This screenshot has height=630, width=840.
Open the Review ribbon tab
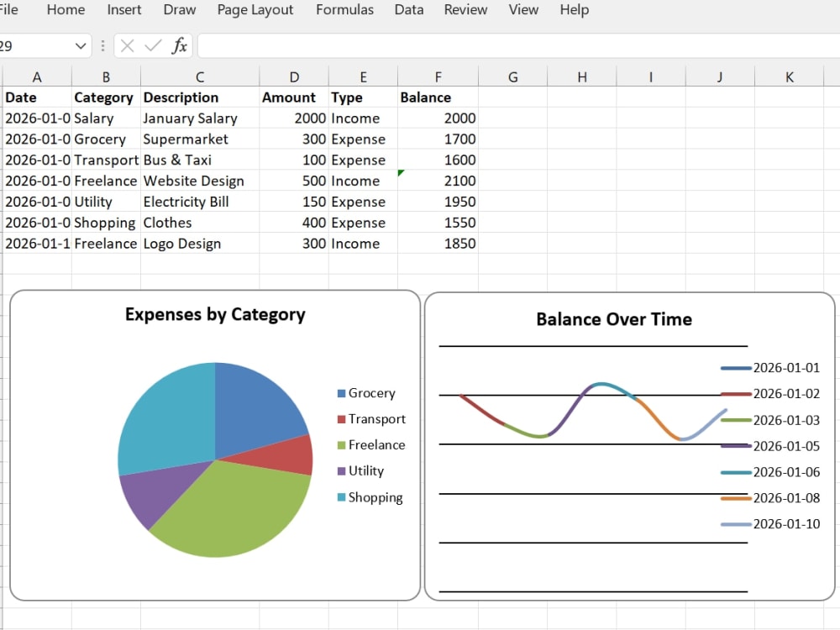tap(465, 9)
